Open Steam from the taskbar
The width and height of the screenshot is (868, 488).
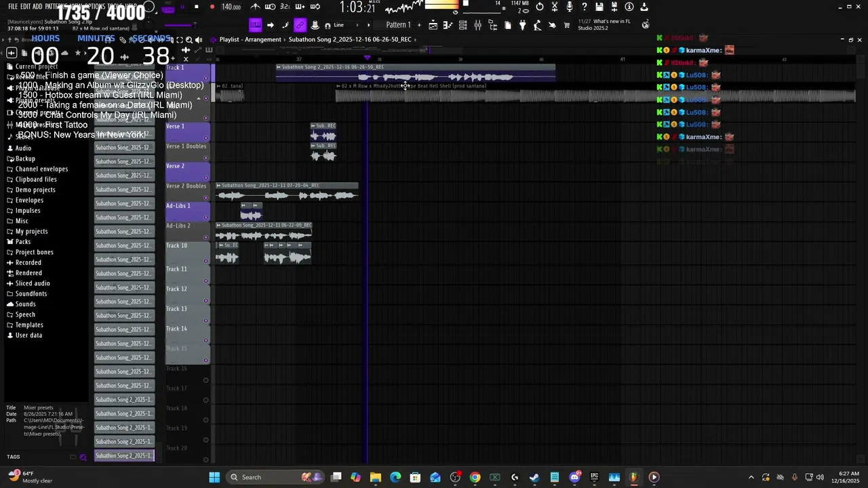pyautogui.click(x=534, y=477)
